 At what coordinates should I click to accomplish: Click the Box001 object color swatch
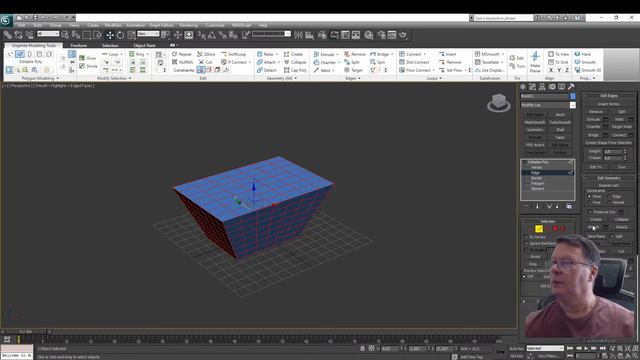(573, 96)
